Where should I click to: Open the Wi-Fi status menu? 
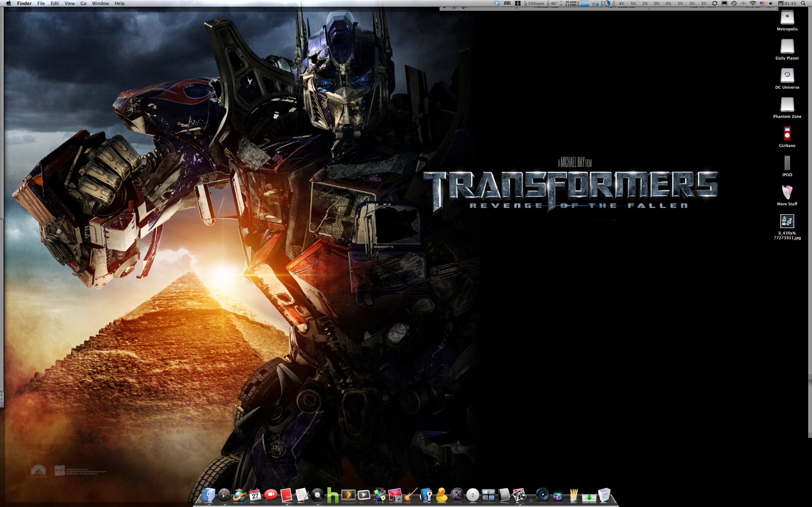(753, 3)
